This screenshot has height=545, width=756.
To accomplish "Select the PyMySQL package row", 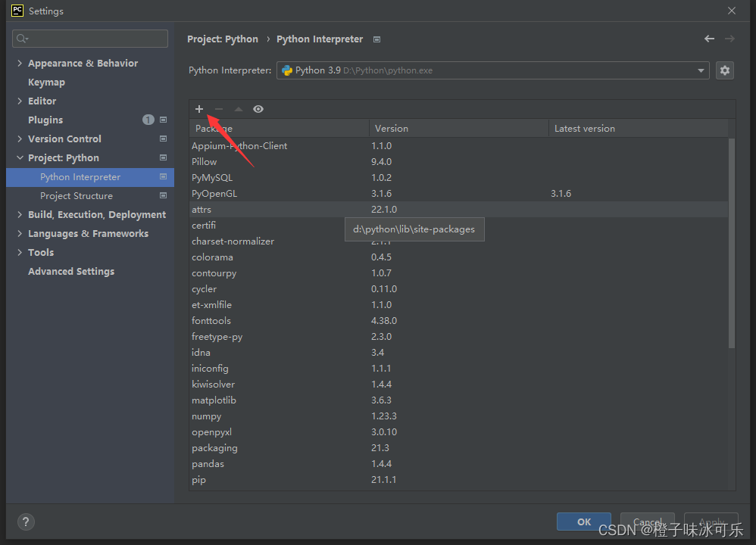I will [458, 177].
